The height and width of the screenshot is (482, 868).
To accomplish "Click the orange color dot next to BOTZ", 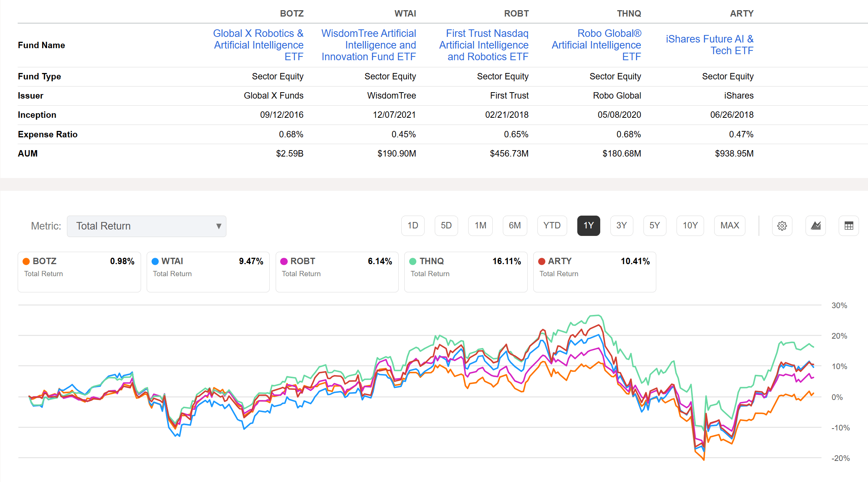I will [26, 261].
